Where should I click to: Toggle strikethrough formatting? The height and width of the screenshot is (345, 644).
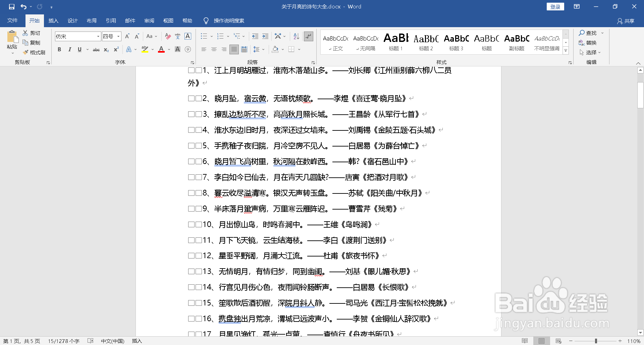[x=96, y=50]
